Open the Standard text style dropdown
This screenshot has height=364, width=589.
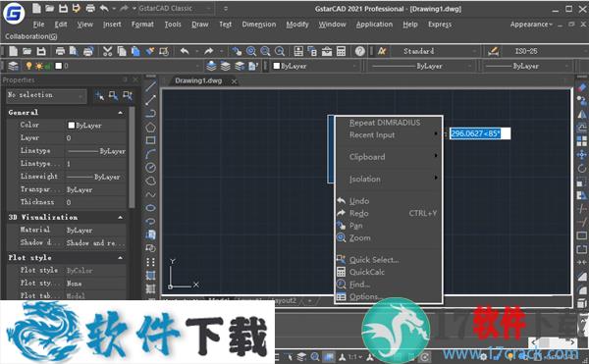[x=475, y=51]
